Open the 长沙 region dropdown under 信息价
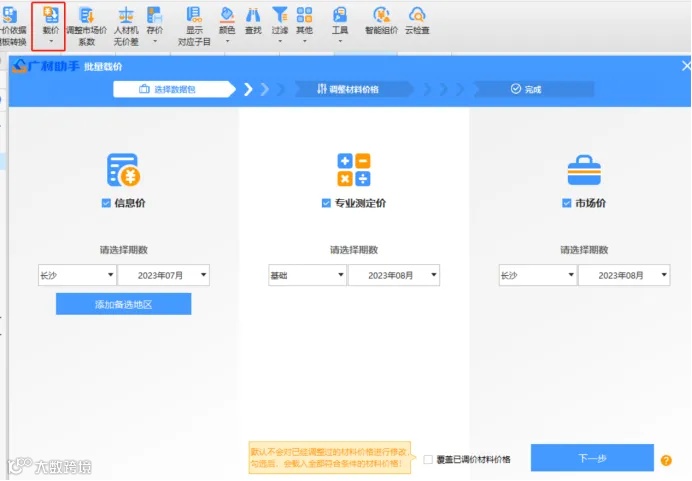692x481 pixels. point(77,275)
